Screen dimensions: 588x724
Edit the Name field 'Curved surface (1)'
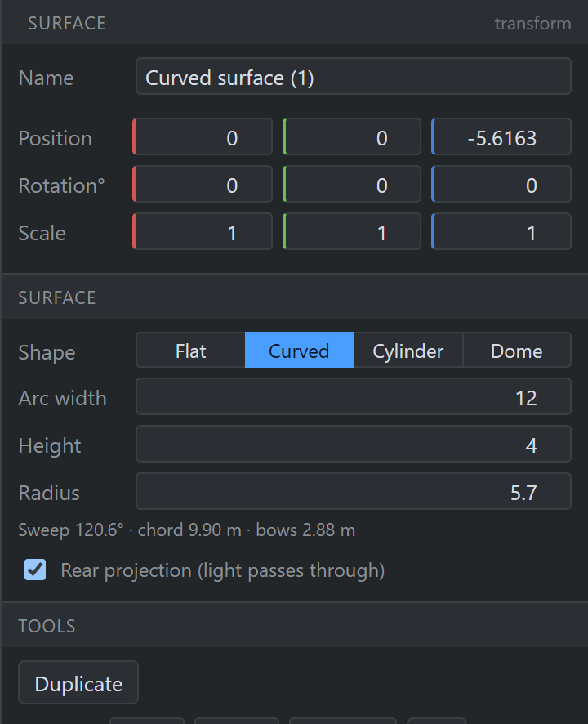tap(353, 77)
